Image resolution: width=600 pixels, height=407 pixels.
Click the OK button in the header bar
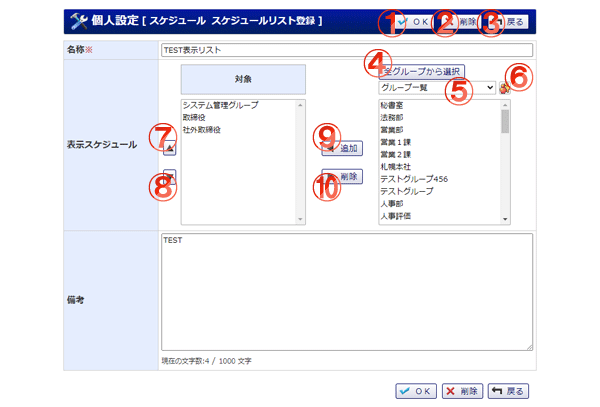point(414,22)
